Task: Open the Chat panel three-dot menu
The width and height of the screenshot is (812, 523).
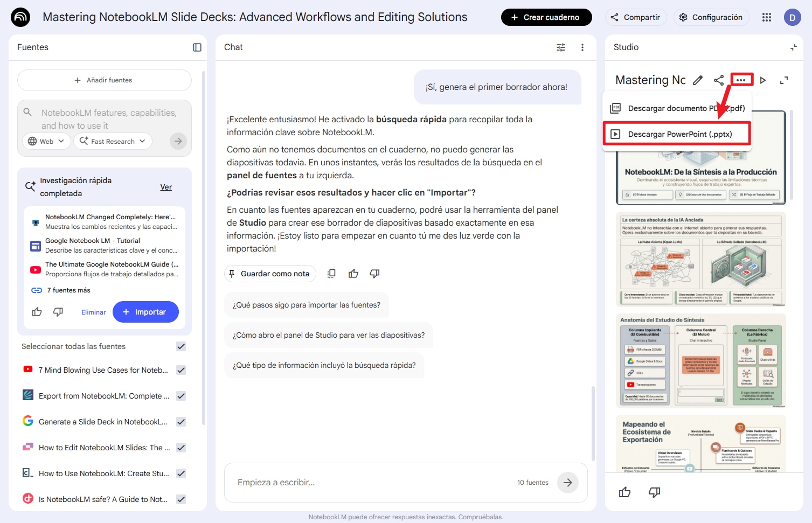Action: click(582, 47)
